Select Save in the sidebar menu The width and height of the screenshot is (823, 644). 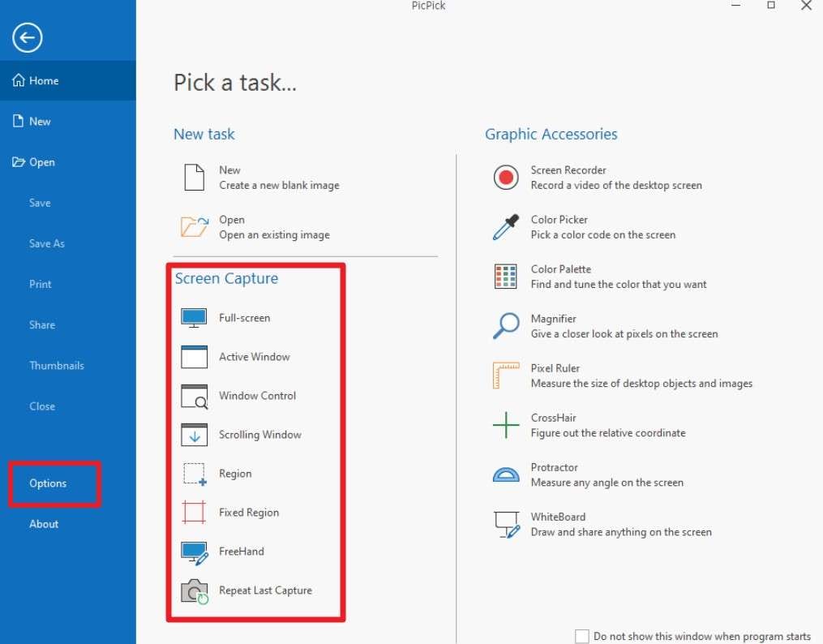(x=68, y=203)
